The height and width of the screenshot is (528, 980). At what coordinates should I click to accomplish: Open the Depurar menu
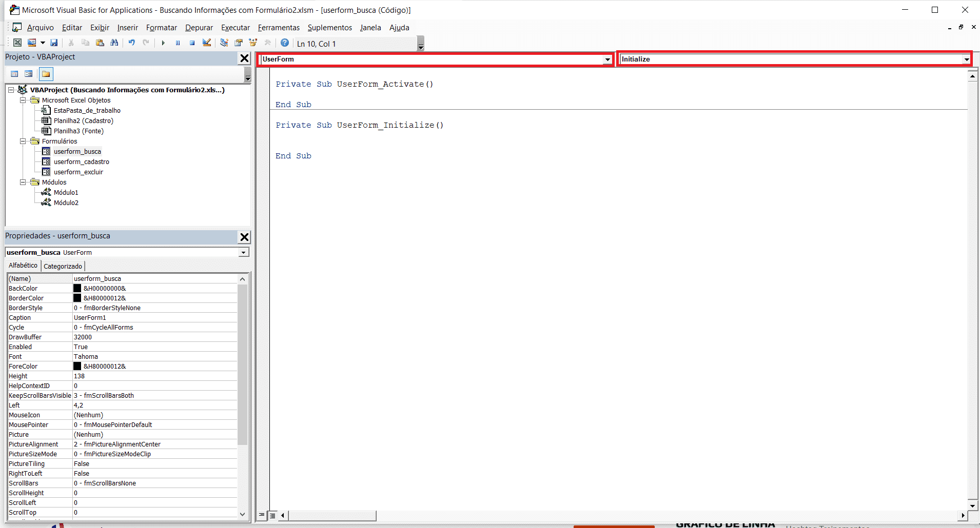point(199,28)
